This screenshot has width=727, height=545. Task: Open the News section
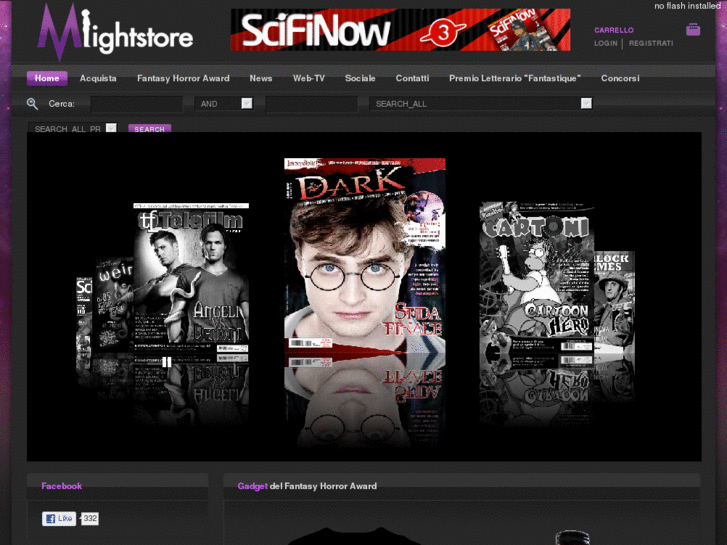261,78
